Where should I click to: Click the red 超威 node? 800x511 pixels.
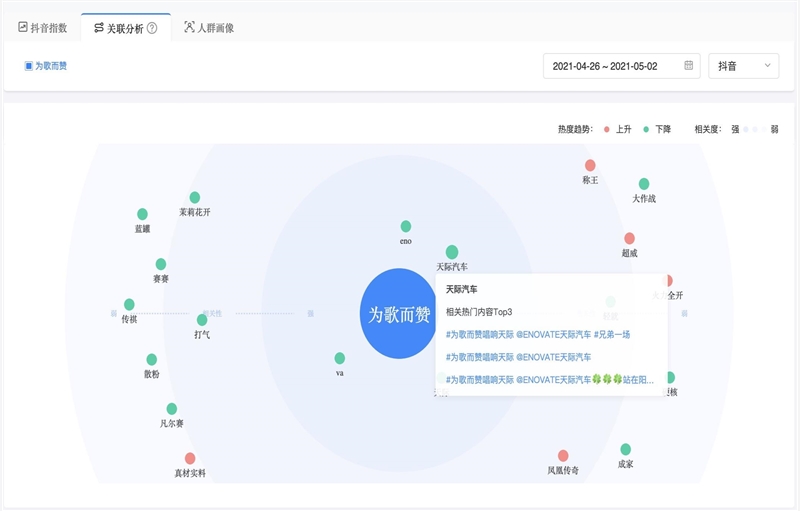[630, 238]
